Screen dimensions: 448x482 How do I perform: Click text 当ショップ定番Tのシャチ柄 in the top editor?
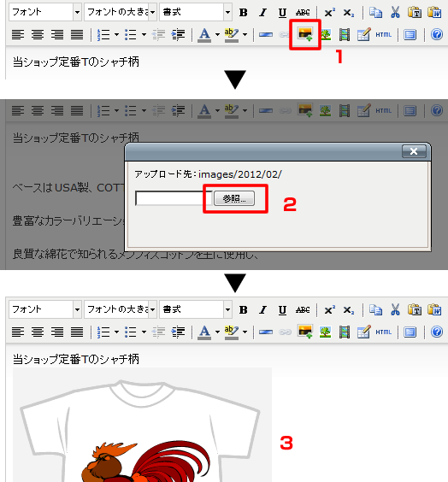76,62
